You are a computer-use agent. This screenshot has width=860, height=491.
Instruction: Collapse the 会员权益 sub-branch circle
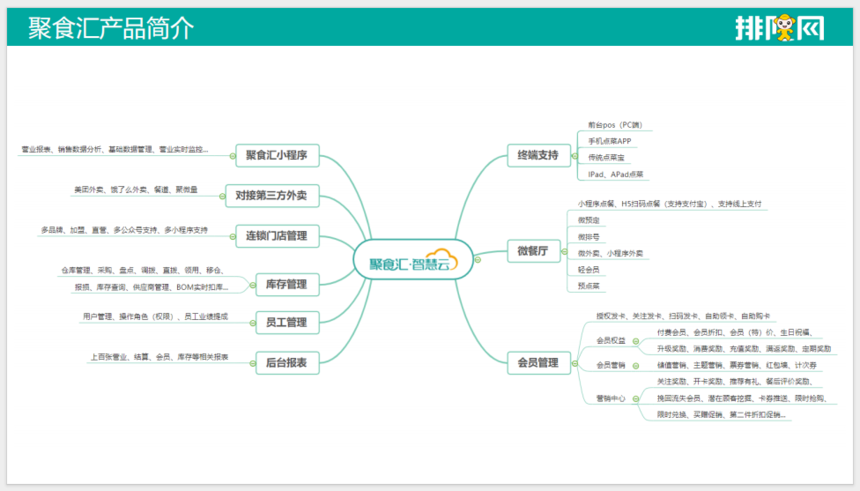tap(636, 341)
